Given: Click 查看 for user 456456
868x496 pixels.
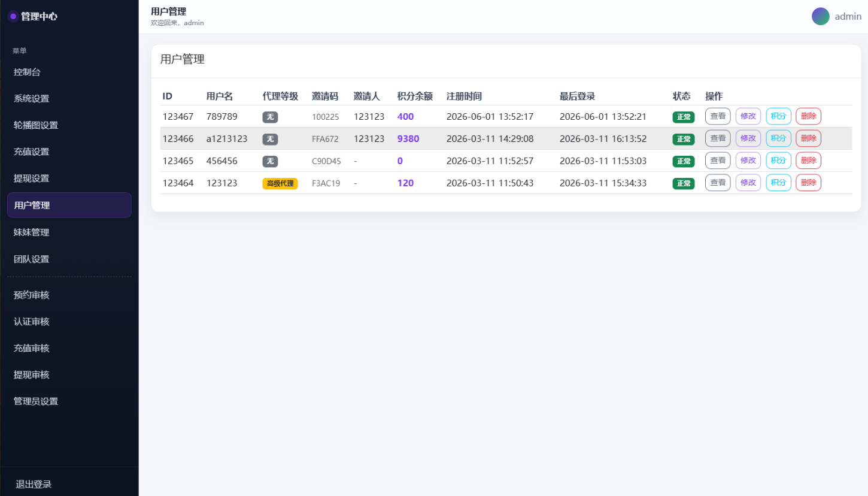Looking at the screenshot, I should [718, 161].
